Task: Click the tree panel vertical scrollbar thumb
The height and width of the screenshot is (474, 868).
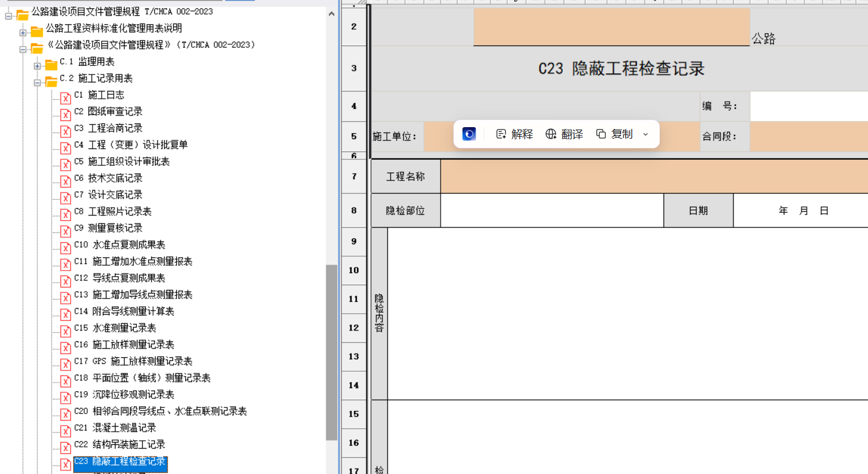Action: [x=331, y=353]
